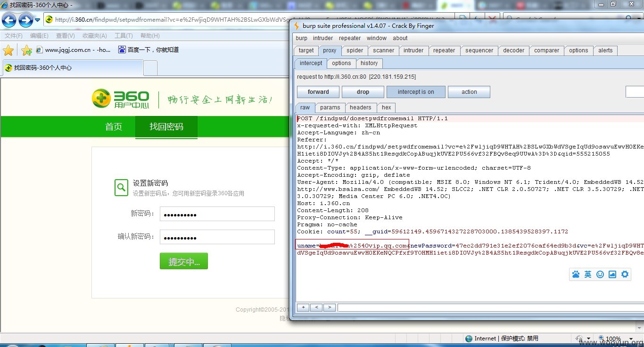This screenshot has width=644, height=347.
Task: Focus the 确认新密码 password field
Action: [217, 237]
